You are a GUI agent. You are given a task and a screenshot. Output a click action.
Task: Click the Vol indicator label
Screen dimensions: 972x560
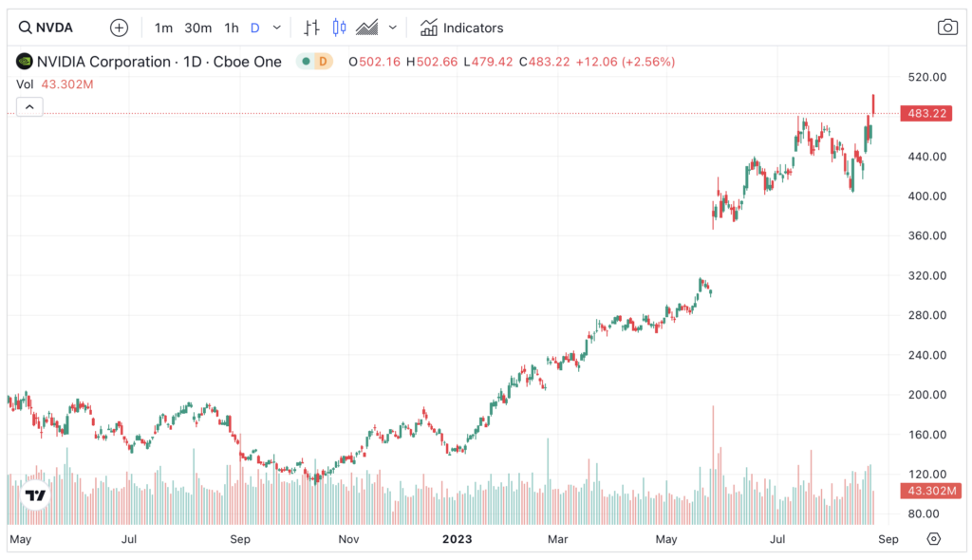click(x=25, y=84)
